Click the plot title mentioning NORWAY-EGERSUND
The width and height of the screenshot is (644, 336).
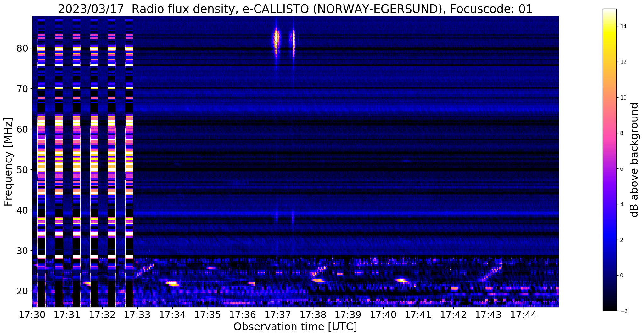(x=295, y=9)
